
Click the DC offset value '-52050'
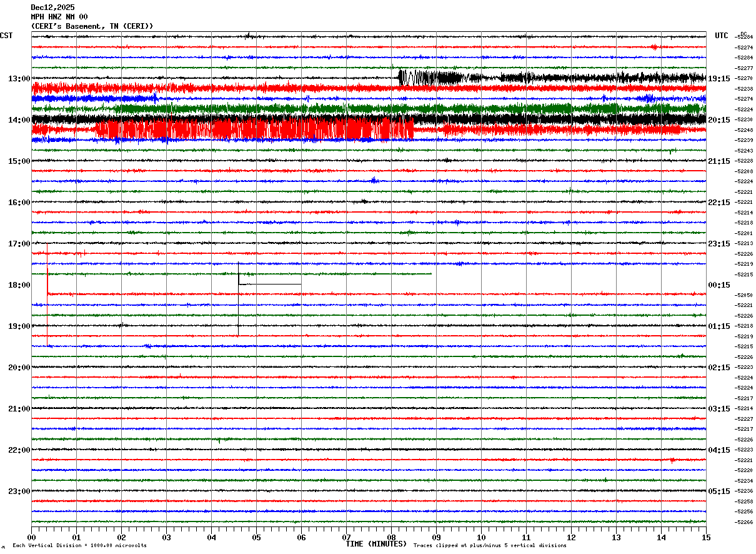point(744,295)
